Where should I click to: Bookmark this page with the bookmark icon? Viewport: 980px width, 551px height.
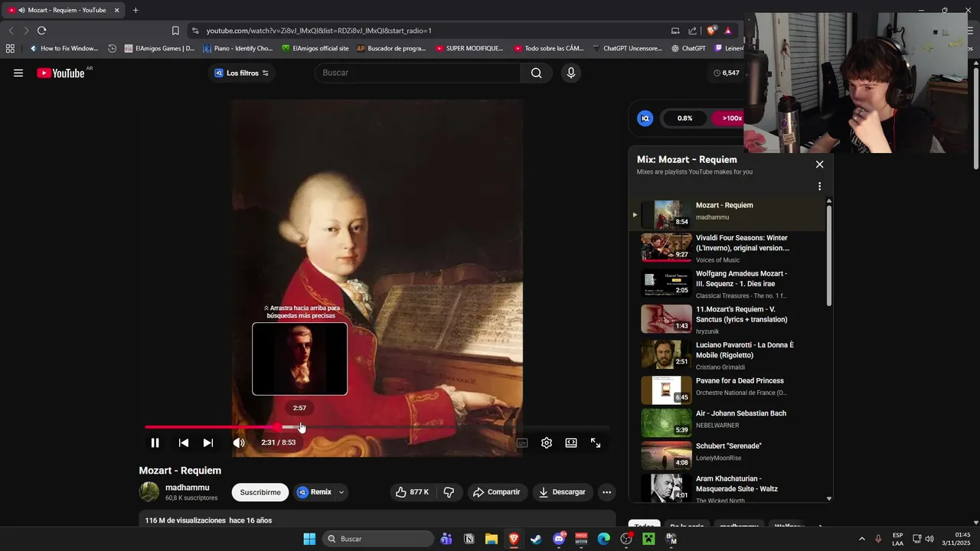175,31
